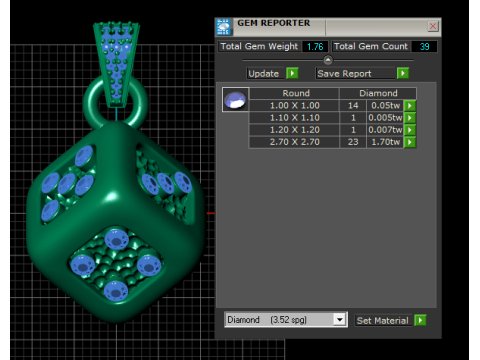Click the Total Gem Weight label

coord(259,46)
